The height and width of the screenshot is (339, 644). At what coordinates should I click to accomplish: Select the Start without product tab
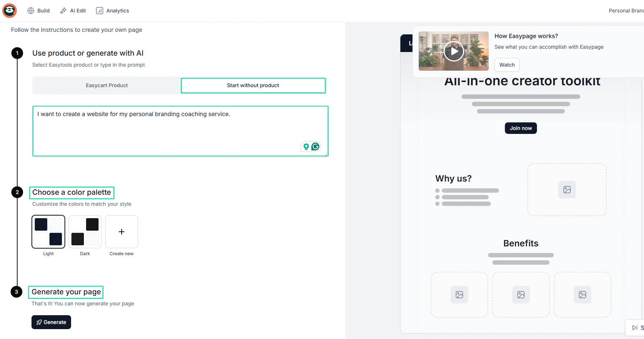[x=253, y=85]
